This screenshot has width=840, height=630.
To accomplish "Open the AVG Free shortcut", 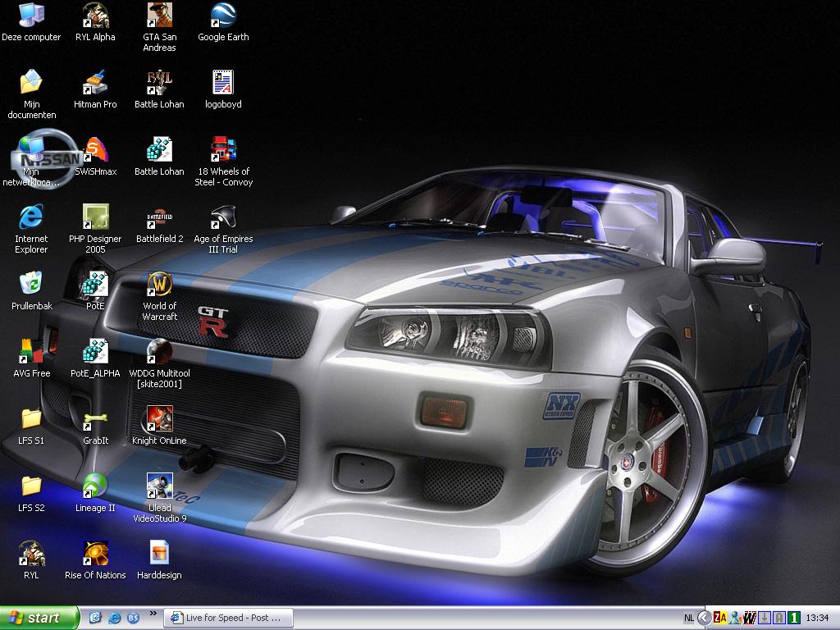I will 32,358.
